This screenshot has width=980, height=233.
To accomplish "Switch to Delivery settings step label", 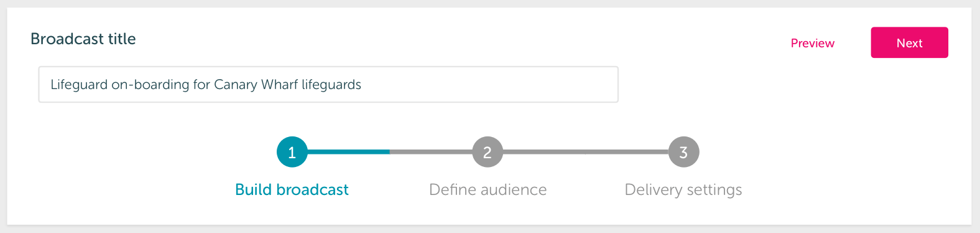I will pyautogui.click(x=683, y=189).
